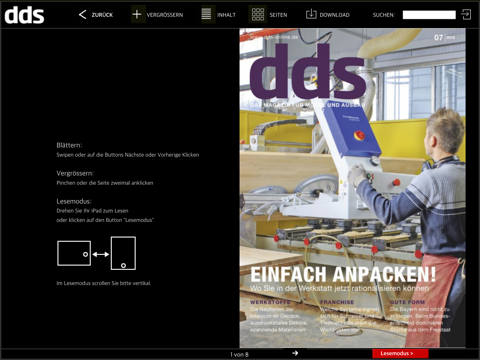Click the "WERKSTOFFE" cover teaser heading
Image resolution: width=480 pixels, height=360 pixels.
pos(270,302)
